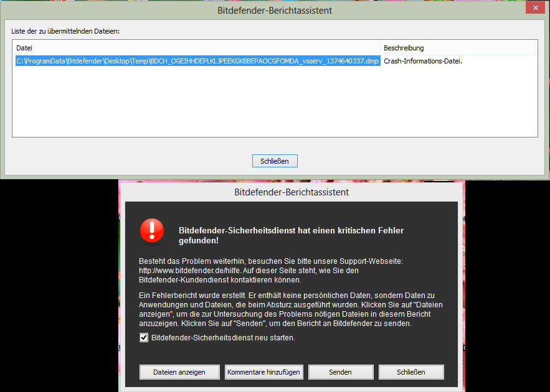
Task: Send the report with Senden
Action: (x=341, y=372)
